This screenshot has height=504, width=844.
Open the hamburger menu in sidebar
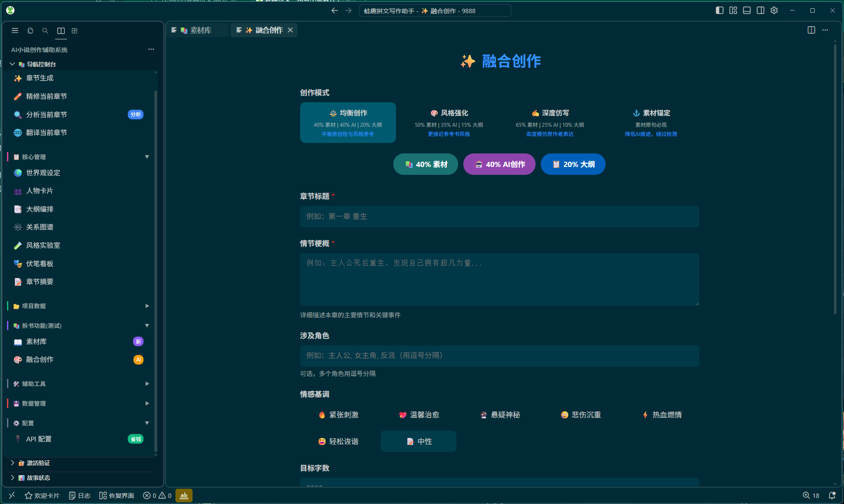click(x=15, y=31)
